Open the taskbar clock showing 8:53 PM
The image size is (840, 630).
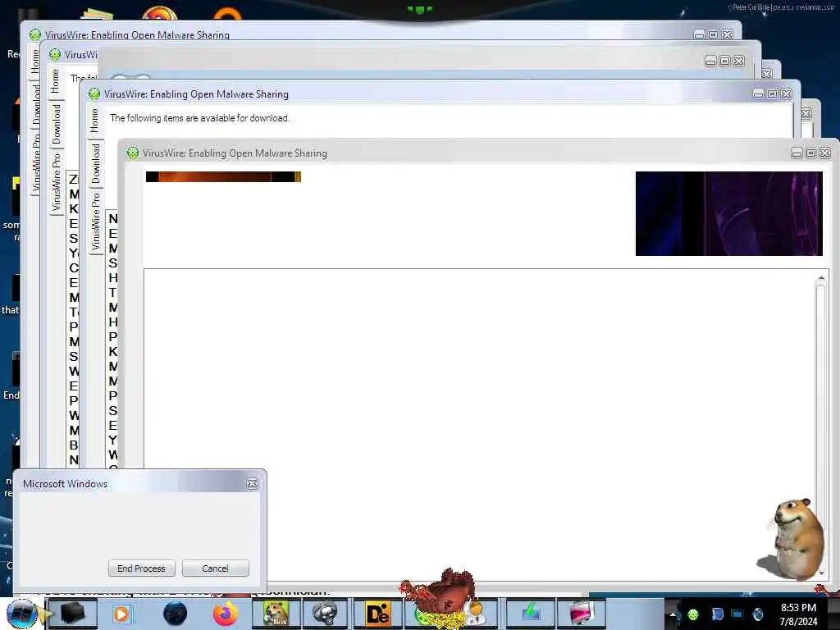tap(798, 614)
